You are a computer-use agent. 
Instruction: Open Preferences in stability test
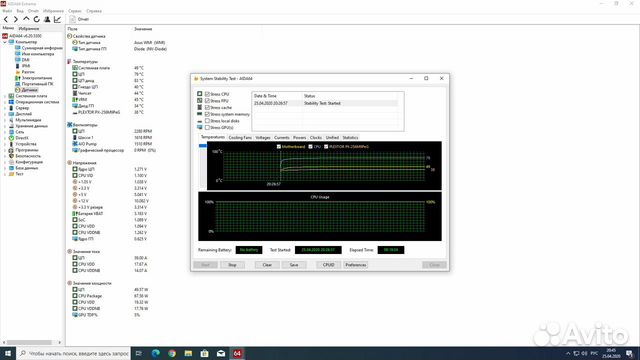pos(356,265)
